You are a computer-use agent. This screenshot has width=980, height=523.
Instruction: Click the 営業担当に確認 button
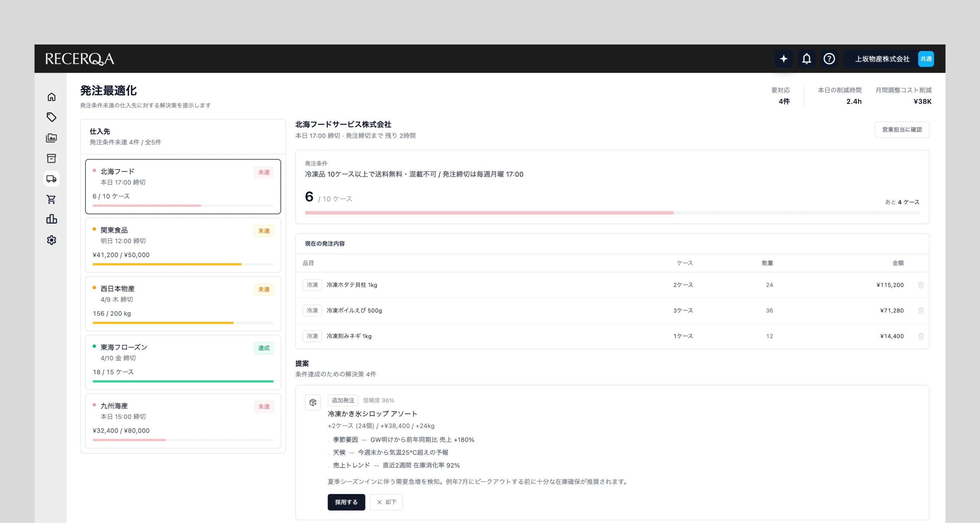coord(902,130)
